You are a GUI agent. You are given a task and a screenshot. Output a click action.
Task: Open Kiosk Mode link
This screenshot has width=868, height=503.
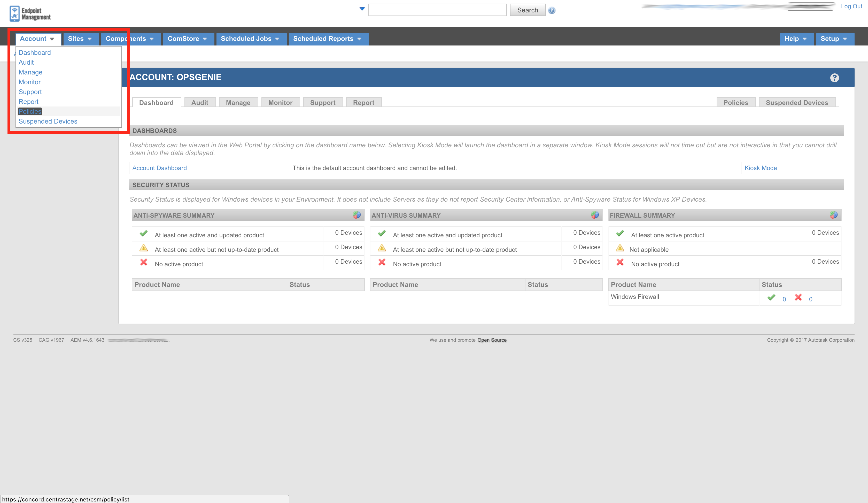point(760,168)
